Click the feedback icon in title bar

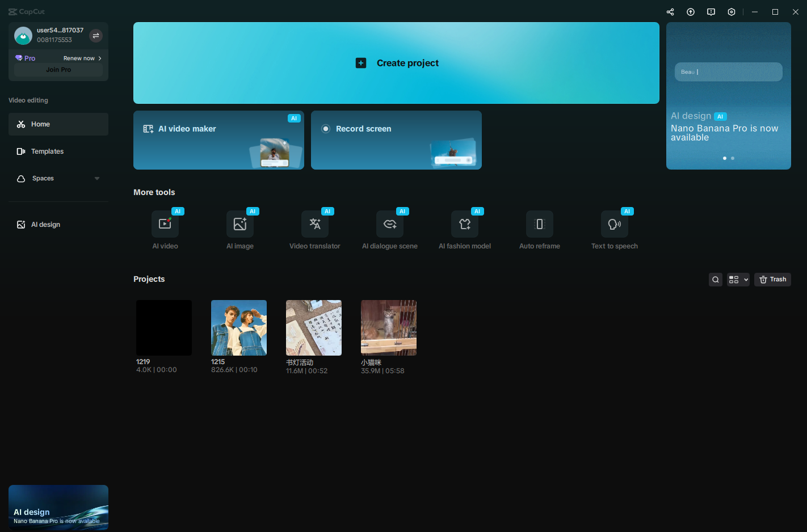pyautogui.click(x=711, y=11)
